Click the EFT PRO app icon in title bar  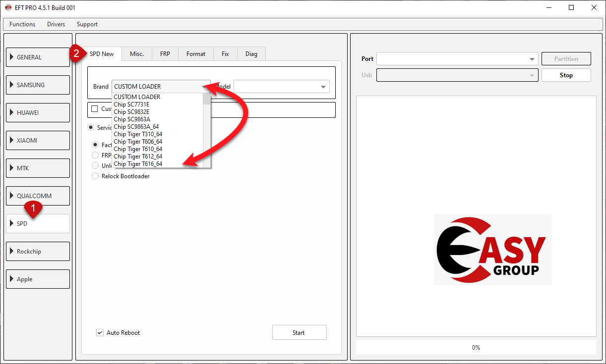click(8, 8)
